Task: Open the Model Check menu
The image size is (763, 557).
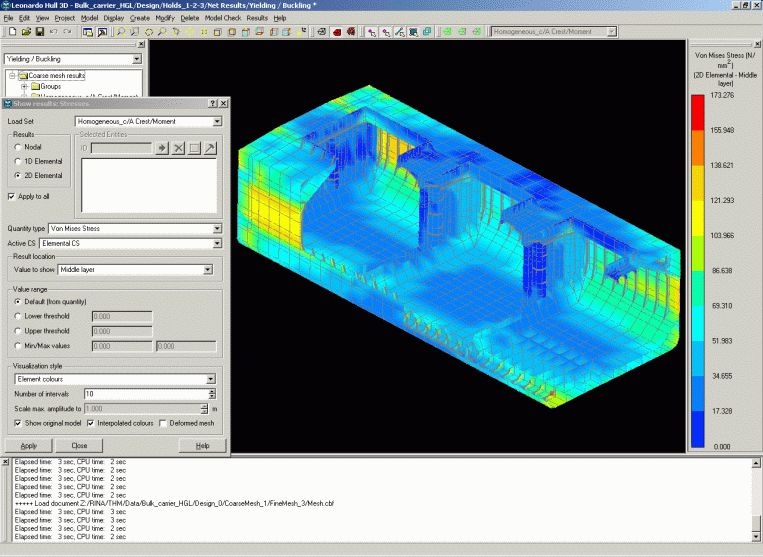Action: tap(223, 18)
